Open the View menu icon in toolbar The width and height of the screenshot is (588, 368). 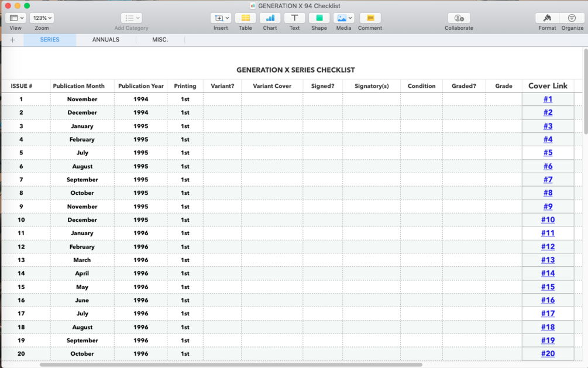pyautogui.click(x=16, y=18)
